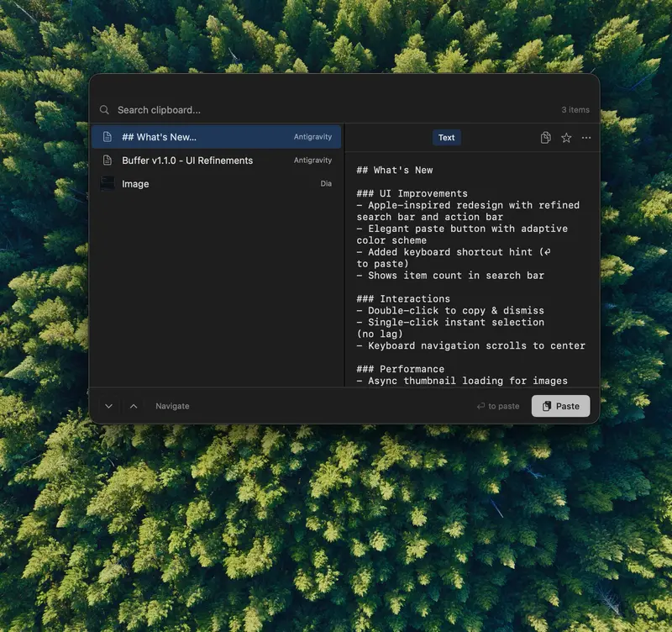672x632 pixels.
Task: Click the Text type badge
Action: pos(446,138)
